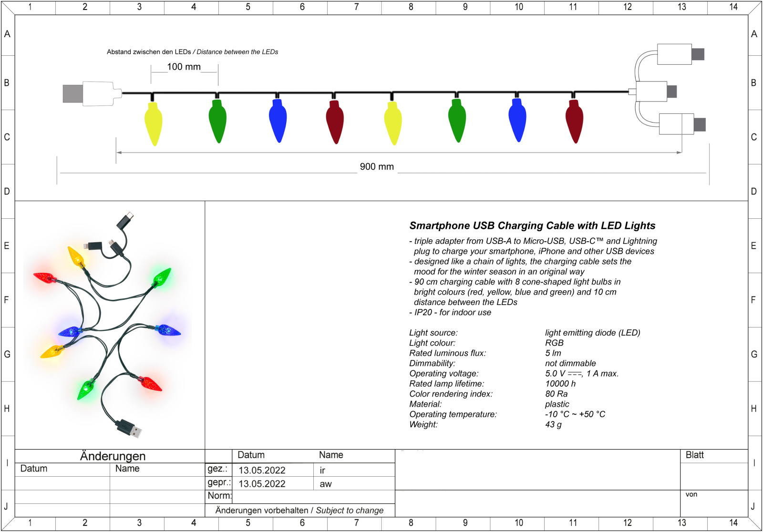Click the product photo of the glowing LED cable
Viewport: 763px width, 532px height.
tap(110, 324)
